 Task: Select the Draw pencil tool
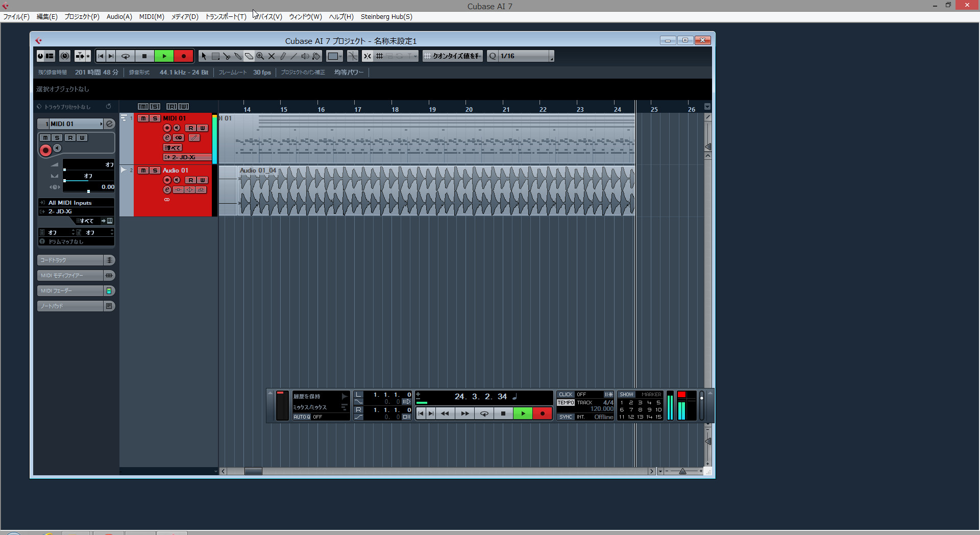click(x=283, y=56)
